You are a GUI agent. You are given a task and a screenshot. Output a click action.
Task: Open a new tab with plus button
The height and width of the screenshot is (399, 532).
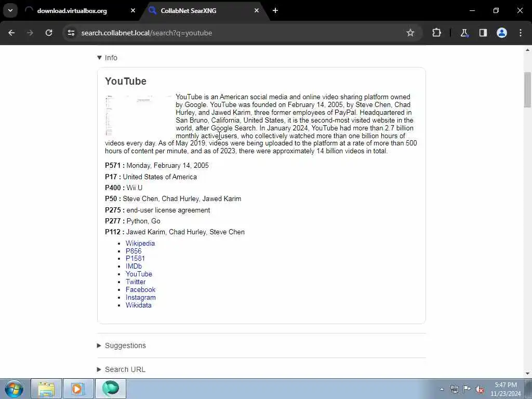[x=275, y=10]
